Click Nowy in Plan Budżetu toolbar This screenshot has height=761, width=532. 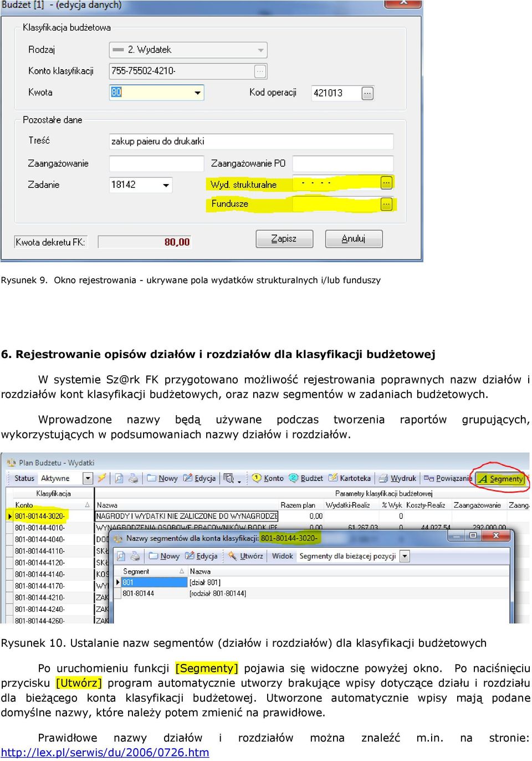162,478
